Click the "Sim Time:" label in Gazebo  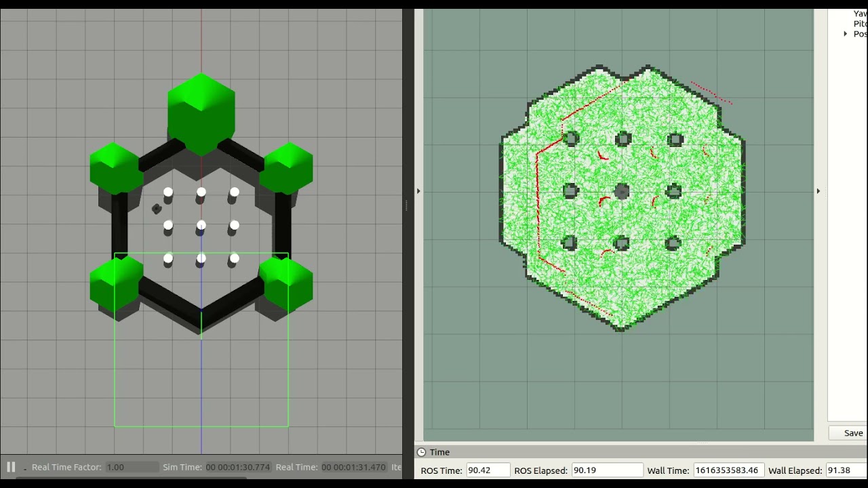click(182, 467)
